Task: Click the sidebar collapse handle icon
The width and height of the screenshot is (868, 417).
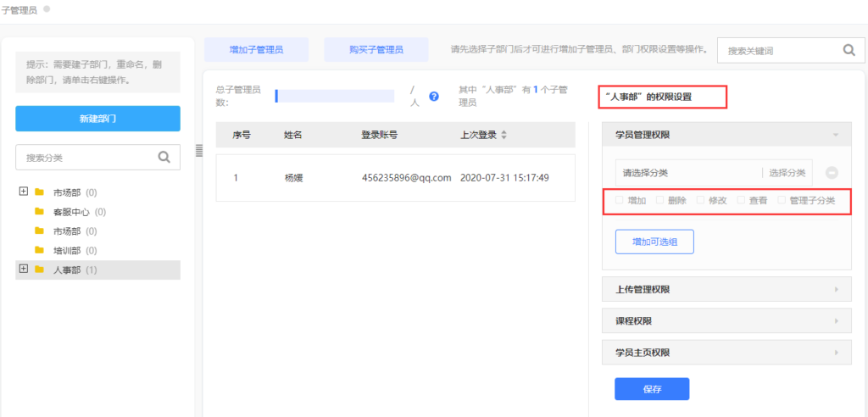Action: [199, 151]
